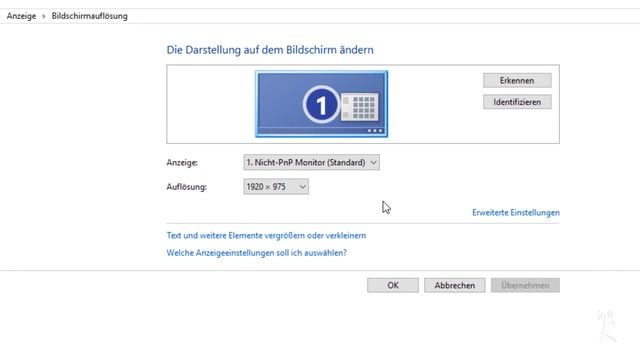Click the Erkennen button
Image resolution: width=640 pixels, height=360 pixels.
(517, 80)
